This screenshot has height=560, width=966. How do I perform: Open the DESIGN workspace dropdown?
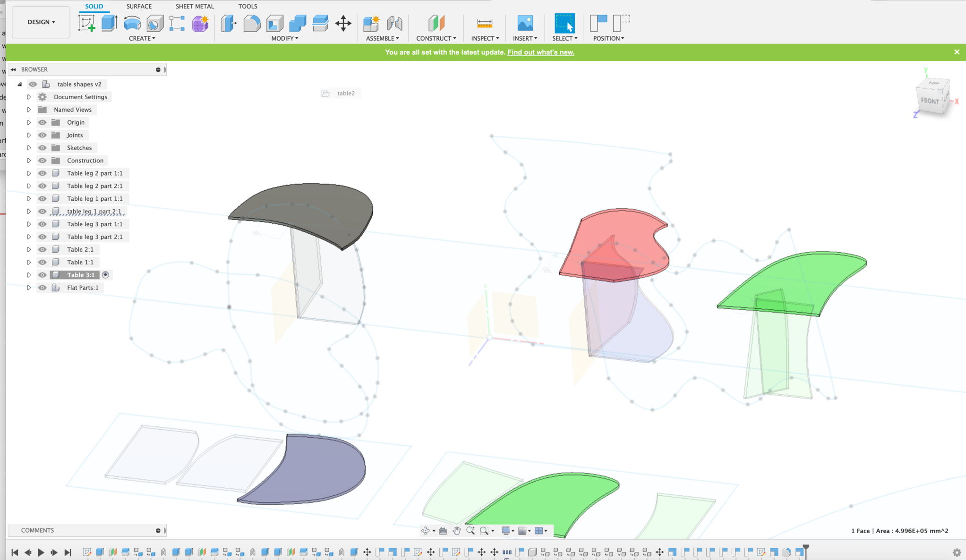tap(41, 22)
